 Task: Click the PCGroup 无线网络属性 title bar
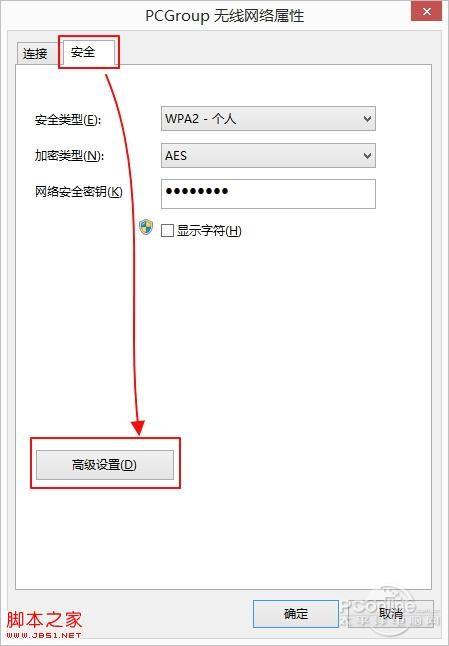pos(224,16)
